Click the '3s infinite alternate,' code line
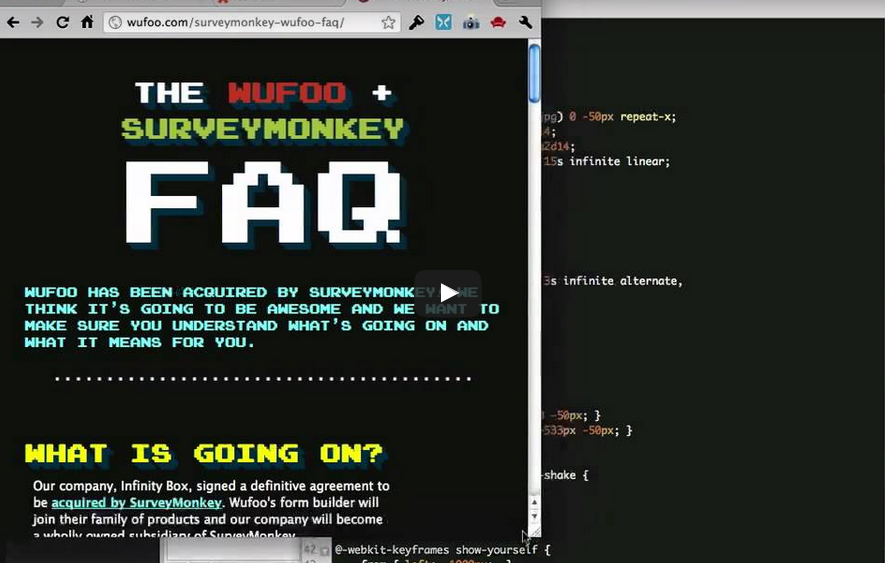 tap(613, 281)
